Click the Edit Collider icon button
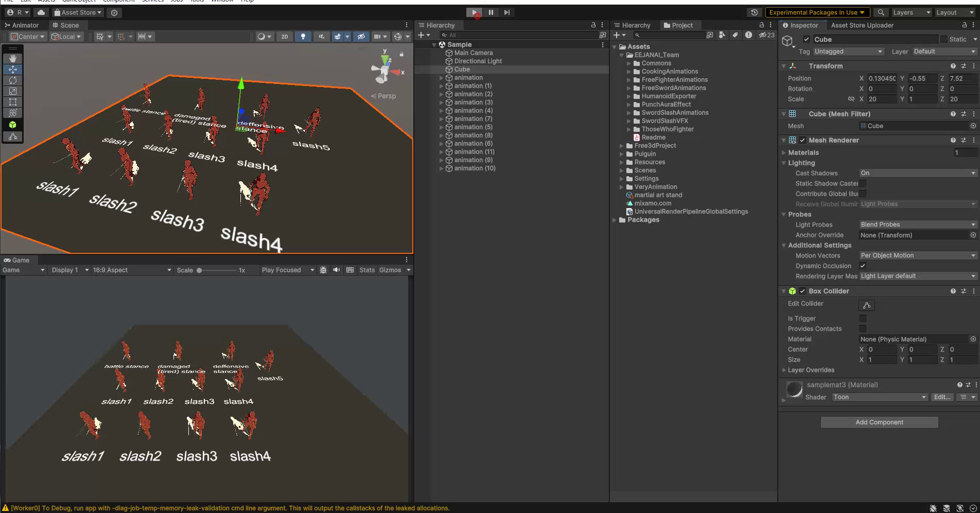Screen dimensions: 980x513 (867, 305)
